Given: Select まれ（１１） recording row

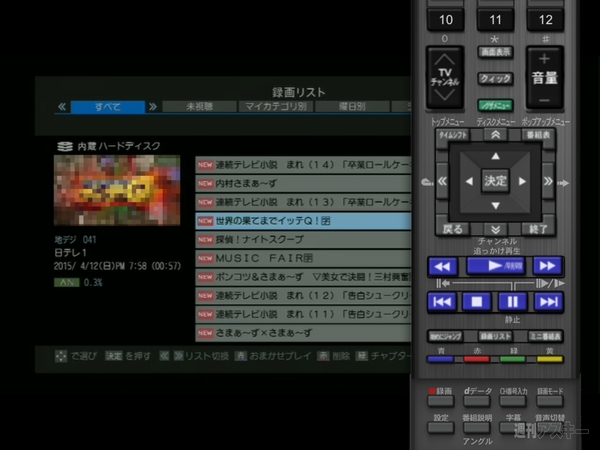Looking at the screenshot, I should pyautogui.click(x=303, y=315).
